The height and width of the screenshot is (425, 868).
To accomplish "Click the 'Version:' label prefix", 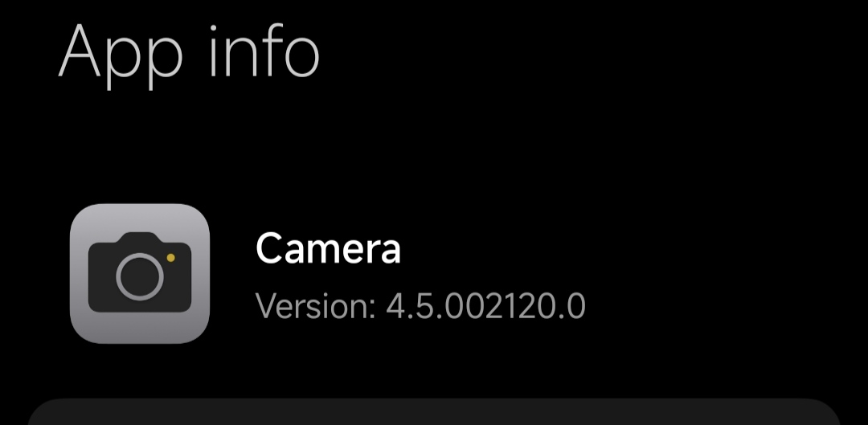I will (316, 305).
